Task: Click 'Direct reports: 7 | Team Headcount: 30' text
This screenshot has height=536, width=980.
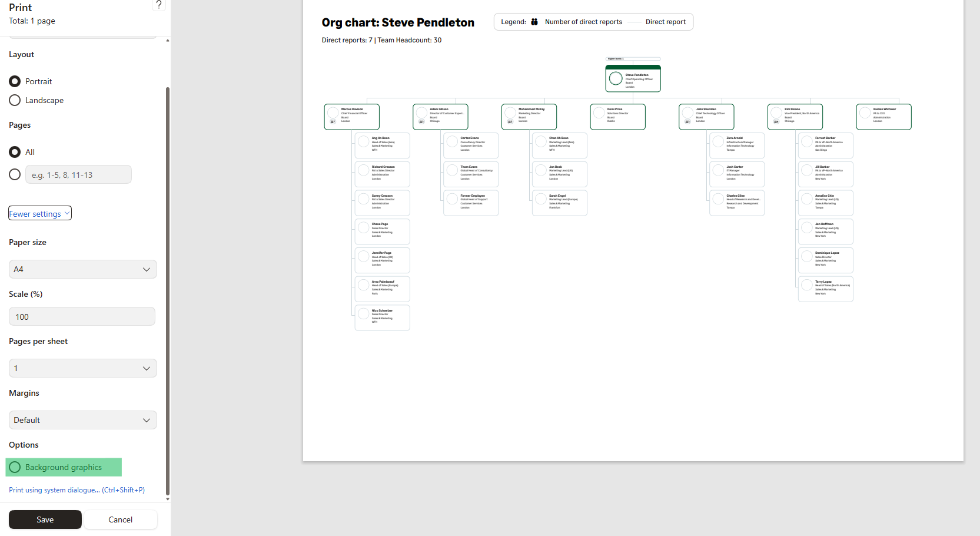Action: [381, 40]
